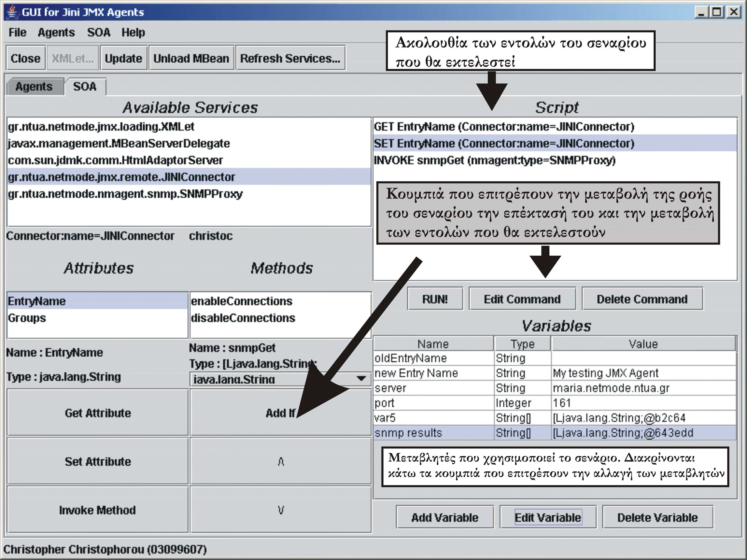Click the XMLet... toolbar button
This screenshot has height=560, width=747.
click(x=73, y=58)
